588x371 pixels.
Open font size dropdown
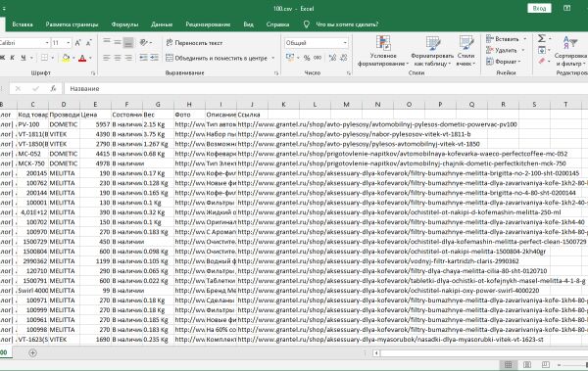point(69,43)
